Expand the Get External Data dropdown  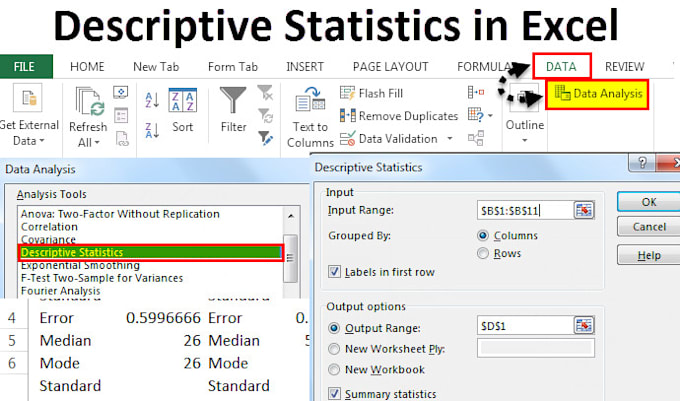tap(42, 141)
